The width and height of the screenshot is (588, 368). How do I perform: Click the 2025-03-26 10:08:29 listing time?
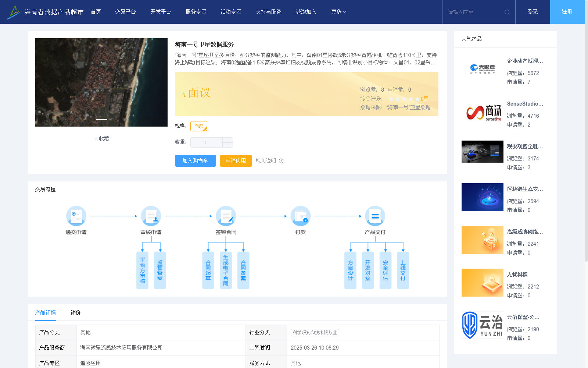tap(315, 348)
